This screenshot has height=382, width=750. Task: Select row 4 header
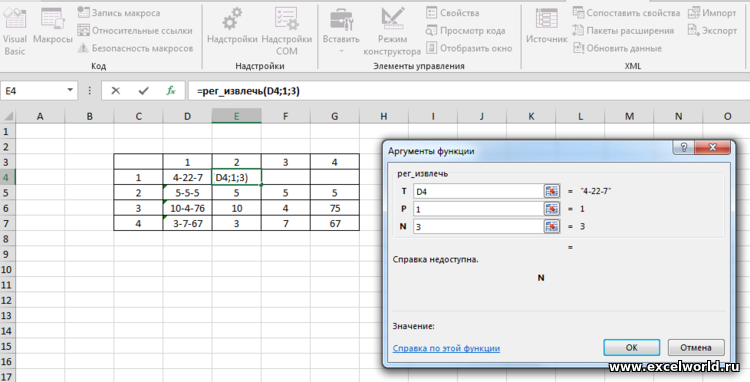coord(8,177)
